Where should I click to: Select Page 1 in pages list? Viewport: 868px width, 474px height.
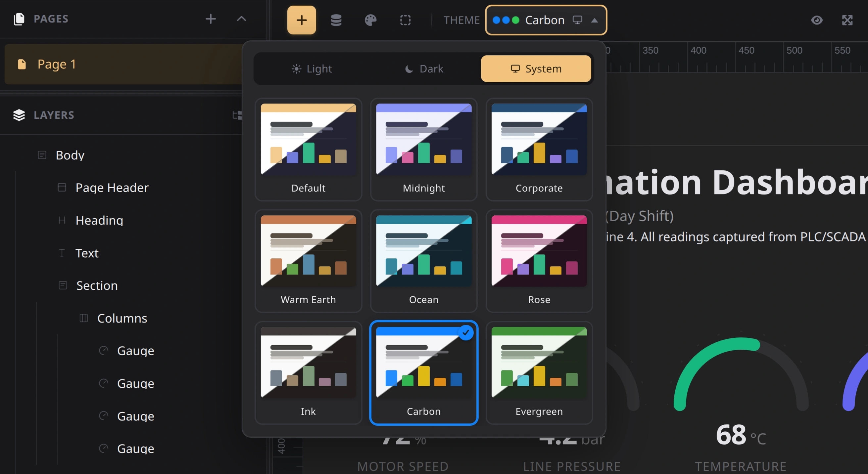124,64
